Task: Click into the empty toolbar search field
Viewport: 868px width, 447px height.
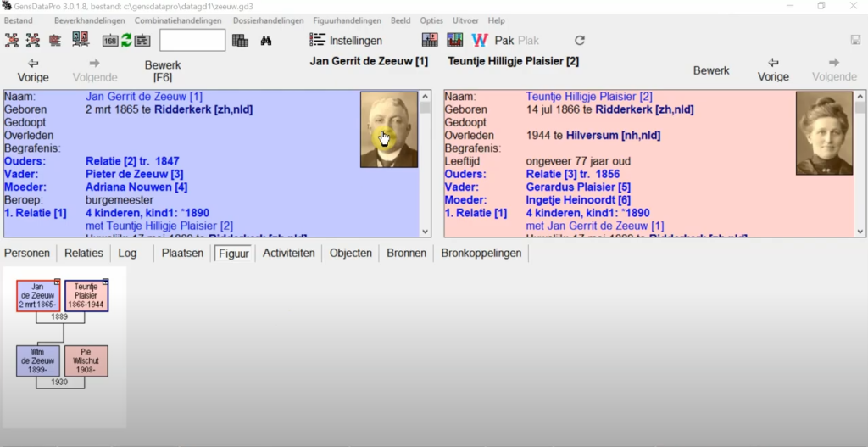Action: pos(192,41)
